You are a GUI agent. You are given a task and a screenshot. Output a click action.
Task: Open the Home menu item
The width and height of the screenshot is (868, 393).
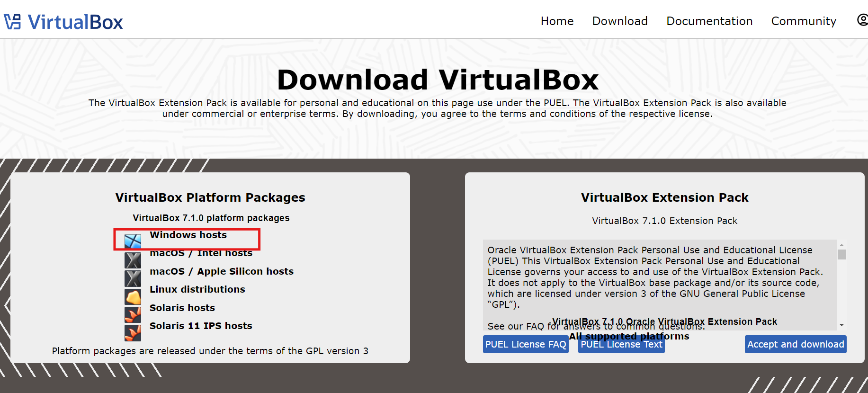[x=557, y=21]
